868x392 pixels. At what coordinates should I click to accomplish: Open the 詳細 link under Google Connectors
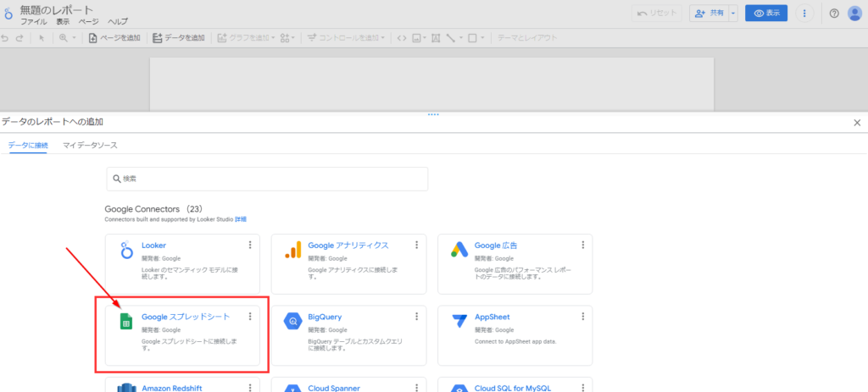pyautogui.click(x=240, y=219)
